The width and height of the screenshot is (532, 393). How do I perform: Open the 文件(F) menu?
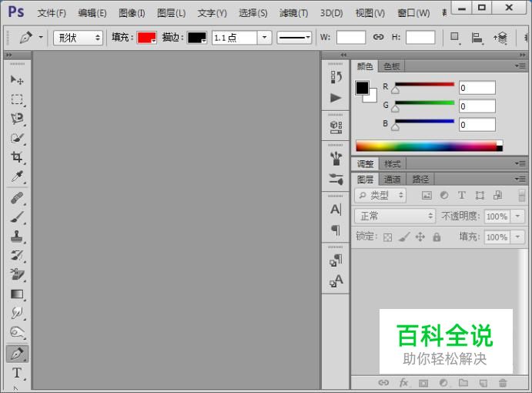tap(52, 13)
